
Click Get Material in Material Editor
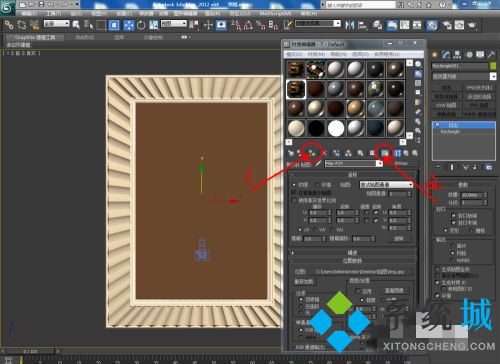[291, 153]
